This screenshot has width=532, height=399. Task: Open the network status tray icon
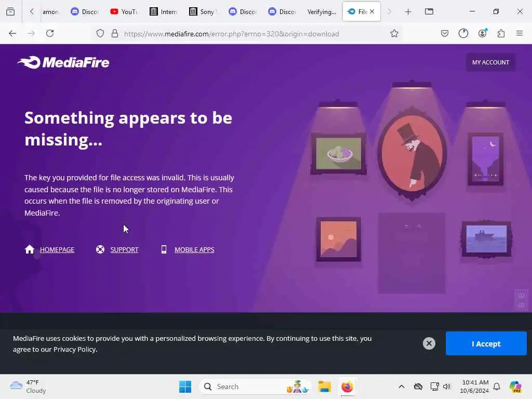434,387
